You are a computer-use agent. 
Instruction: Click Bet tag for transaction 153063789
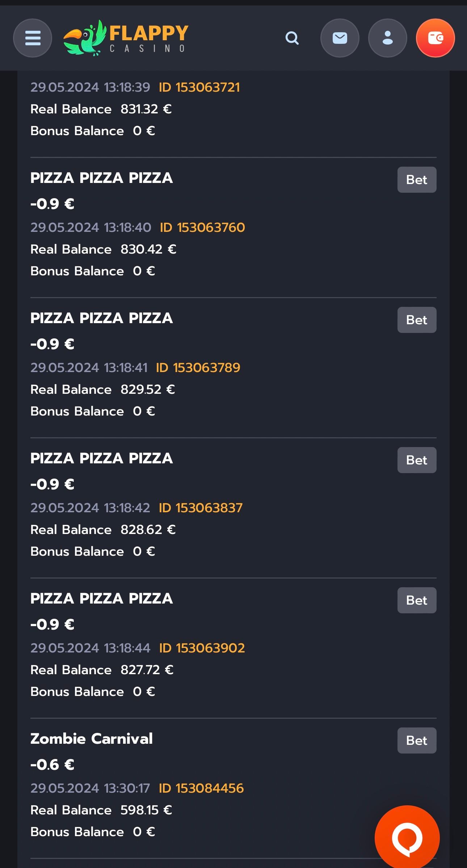point(417,320)
